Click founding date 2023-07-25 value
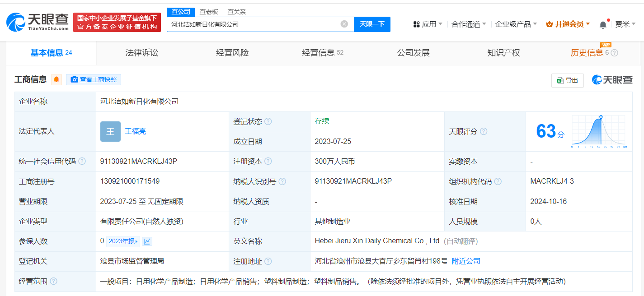The image size is (644, 296). pos(333,142)
